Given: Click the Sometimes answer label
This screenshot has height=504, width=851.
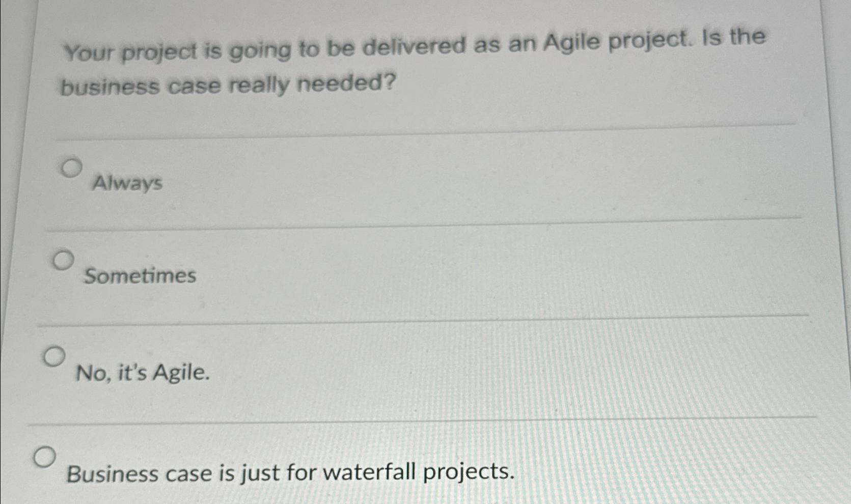Looking at the screenshot, I should pyautogui.click(x=140, y=276).
